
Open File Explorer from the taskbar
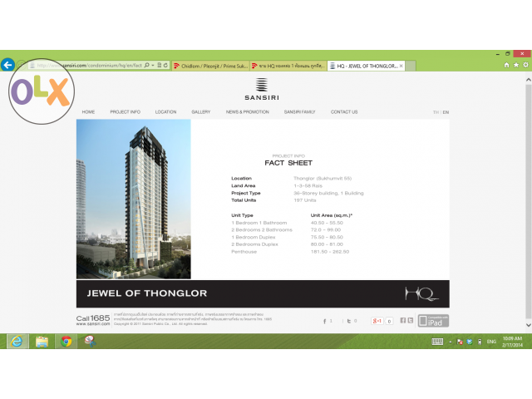click(x=42, y=342)
